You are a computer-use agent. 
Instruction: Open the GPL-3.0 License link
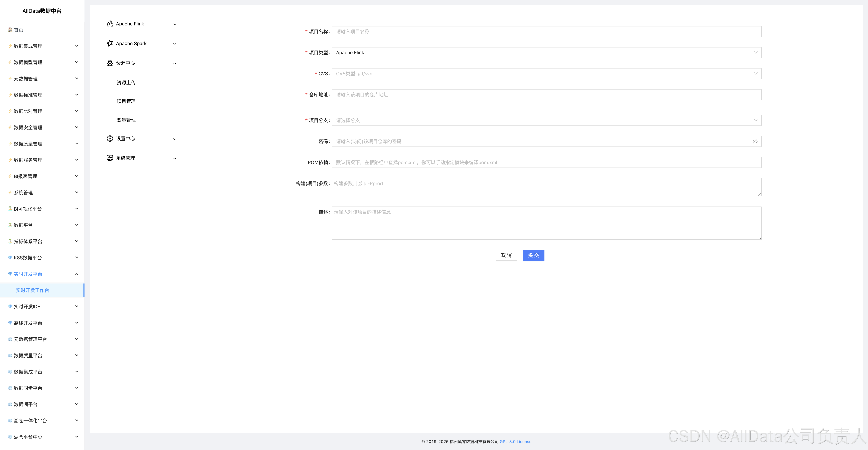515,442
